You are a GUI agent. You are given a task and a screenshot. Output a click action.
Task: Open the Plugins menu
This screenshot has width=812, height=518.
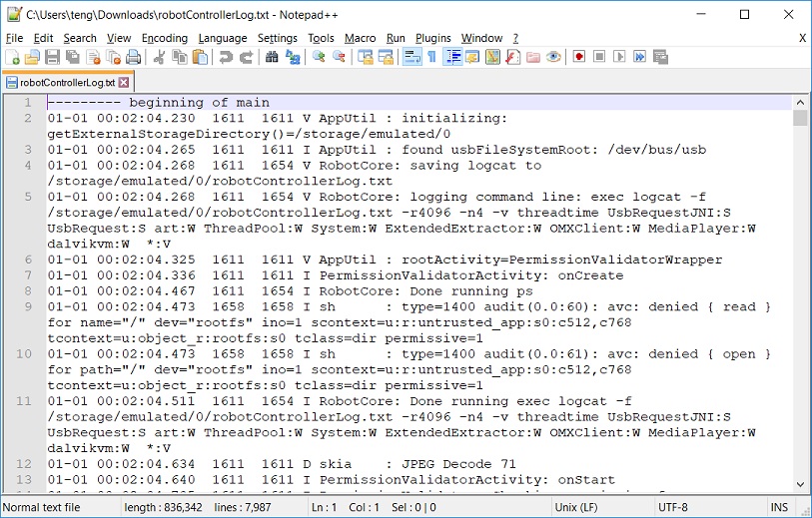pos(432,38)
